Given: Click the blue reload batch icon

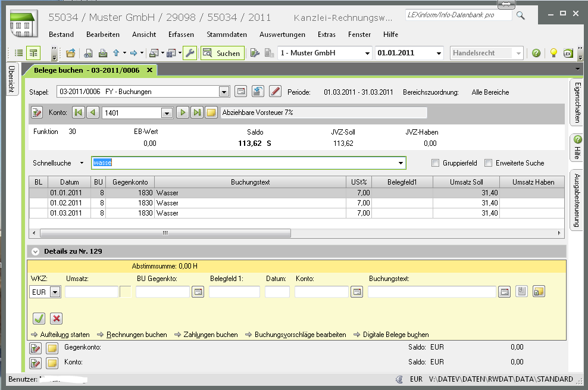Looking at the screenshot, I should [258, 92].
